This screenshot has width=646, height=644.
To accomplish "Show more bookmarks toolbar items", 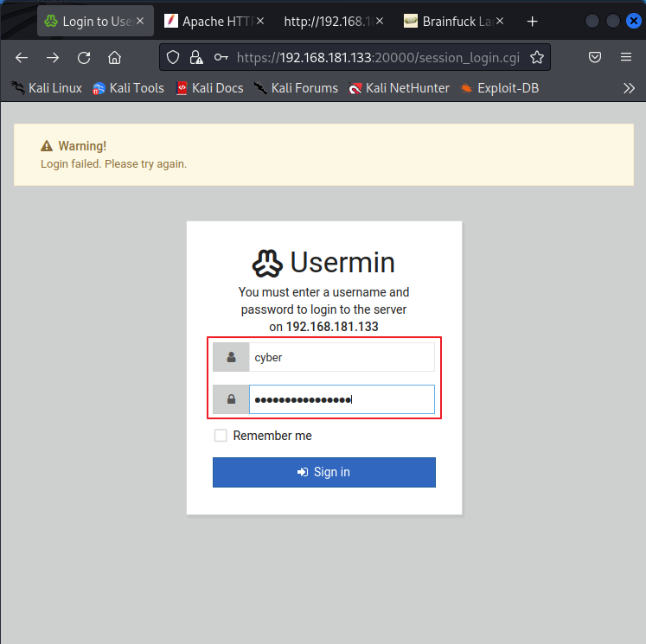I will coord(629,88).
